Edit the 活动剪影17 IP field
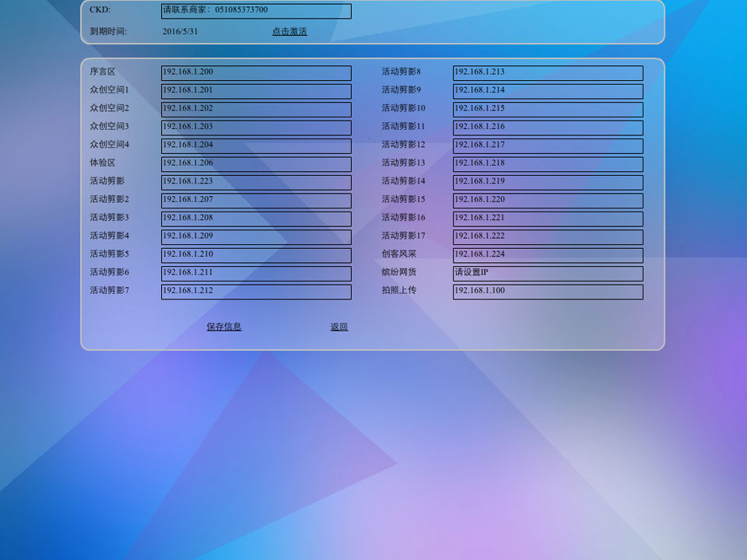 (x=548, y=236)
